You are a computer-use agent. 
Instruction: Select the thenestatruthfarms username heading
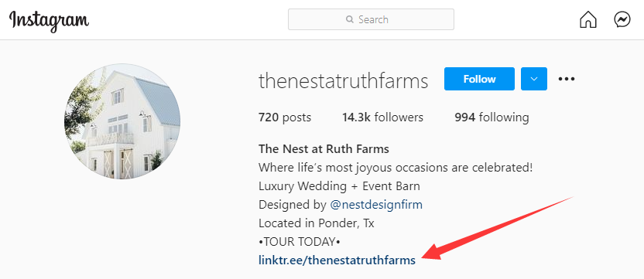pyautogui.click(x=344, y=81)
